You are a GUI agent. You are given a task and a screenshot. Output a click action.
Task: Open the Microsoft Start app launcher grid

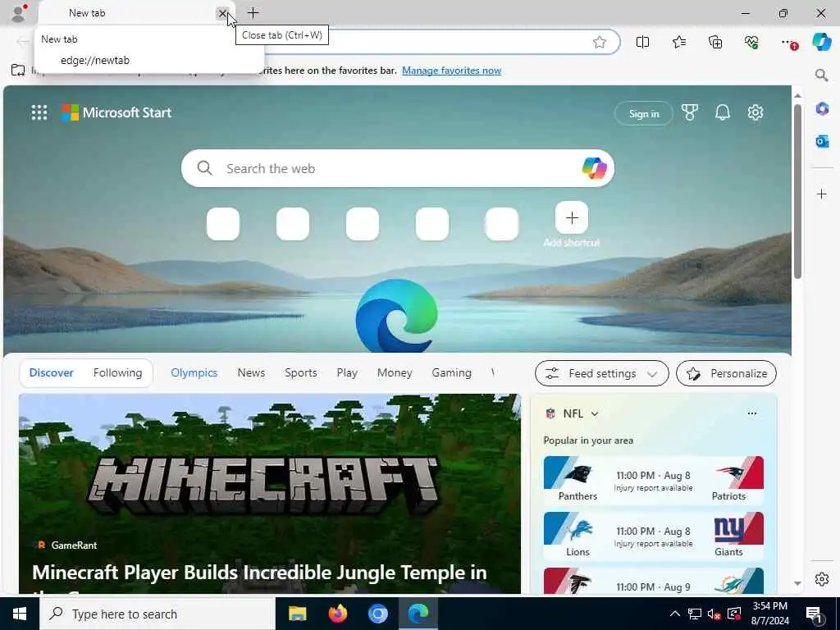[x=39, y=112]
